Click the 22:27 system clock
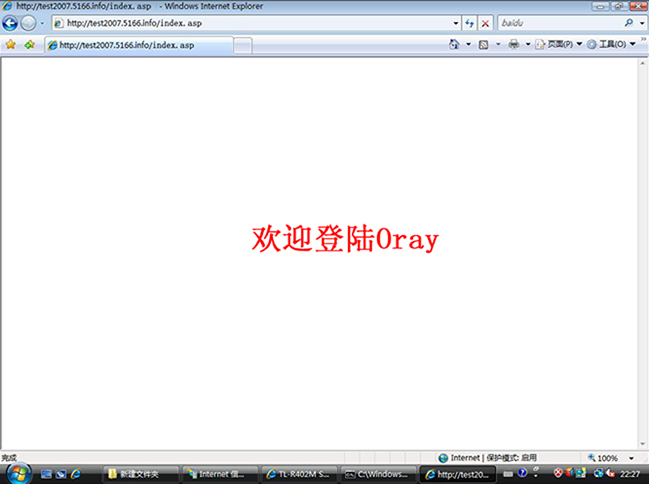Viewport: 649px width, 484px height. tap(630, 474)
